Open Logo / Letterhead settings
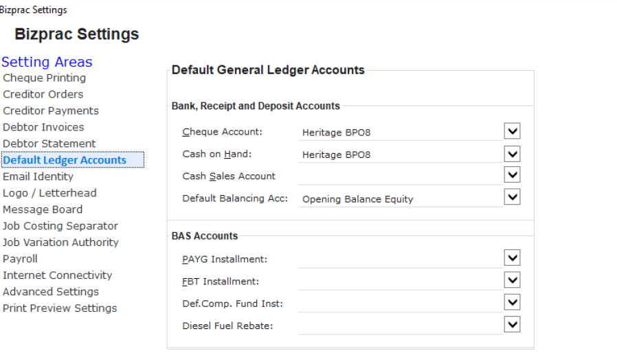The image size is (617, 364). tap(49, 193)
